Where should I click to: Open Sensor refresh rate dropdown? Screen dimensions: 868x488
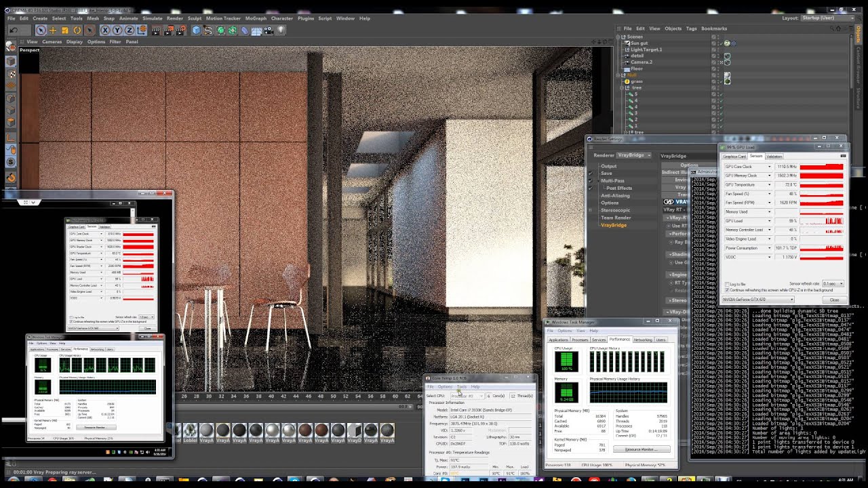832,283
